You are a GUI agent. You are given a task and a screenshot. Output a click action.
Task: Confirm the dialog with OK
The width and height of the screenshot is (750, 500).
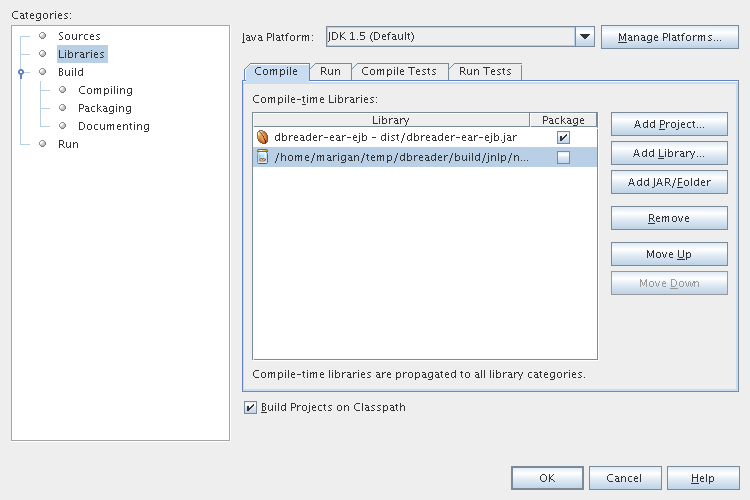[x=547, y=478]
